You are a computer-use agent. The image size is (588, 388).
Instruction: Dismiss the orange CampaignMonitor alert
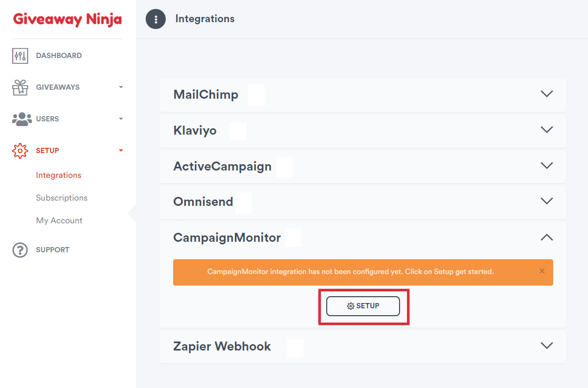click(542, 271)
